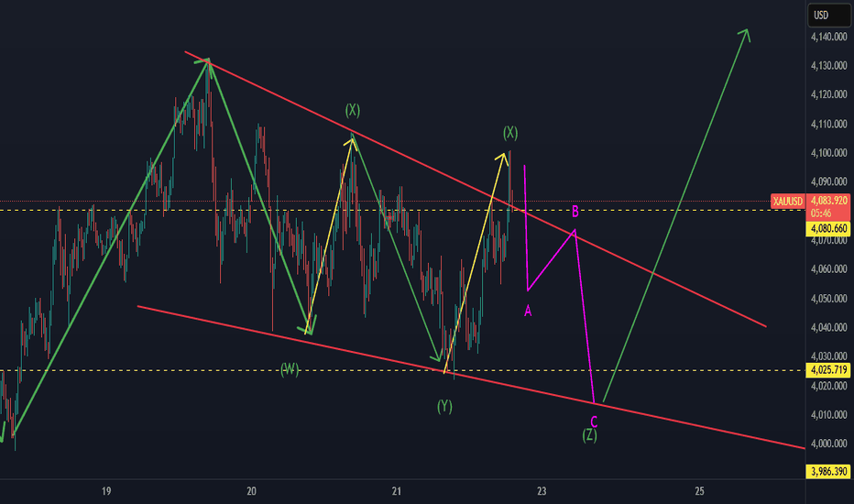
Task: Click the 4,060.000 price axis value
Action: (x=828, y=269)
